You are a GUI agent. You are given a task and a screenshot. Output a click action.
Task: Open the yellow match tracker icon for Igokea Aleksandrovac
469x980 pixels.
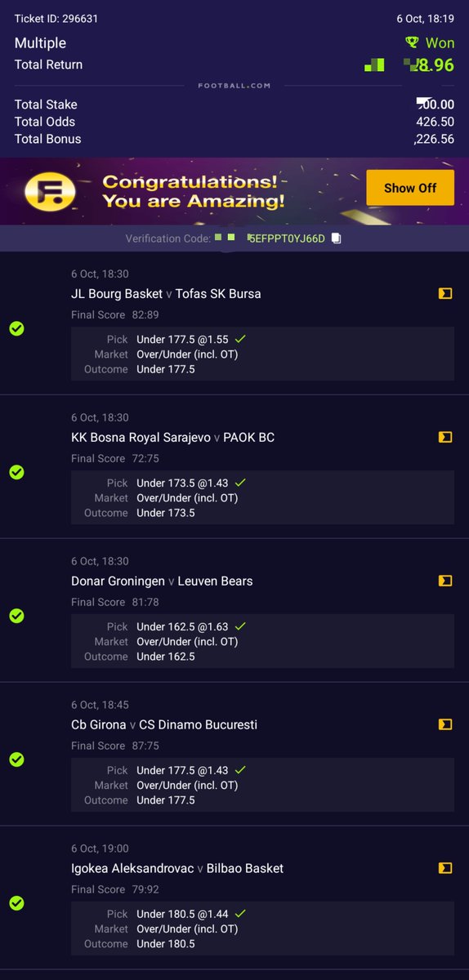tap(445, 868)
